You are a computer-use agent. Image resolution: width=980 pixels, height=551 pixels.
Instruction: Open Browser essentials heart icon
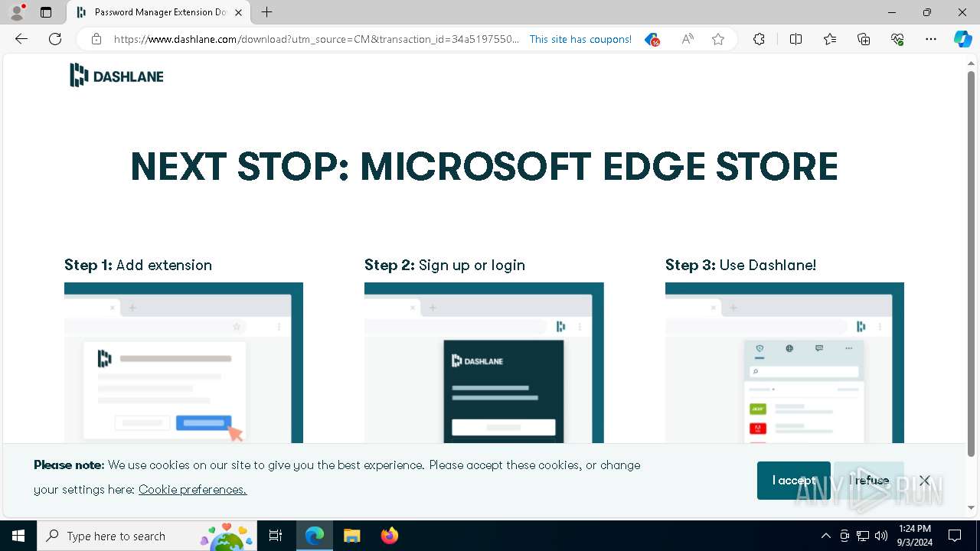[x=897, y=39]
